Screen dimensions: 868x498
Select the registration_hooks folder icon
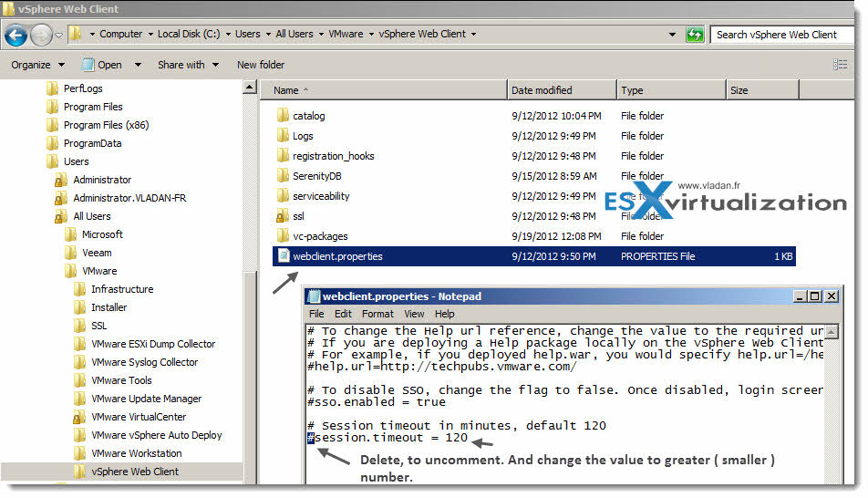tap(283, 155)
